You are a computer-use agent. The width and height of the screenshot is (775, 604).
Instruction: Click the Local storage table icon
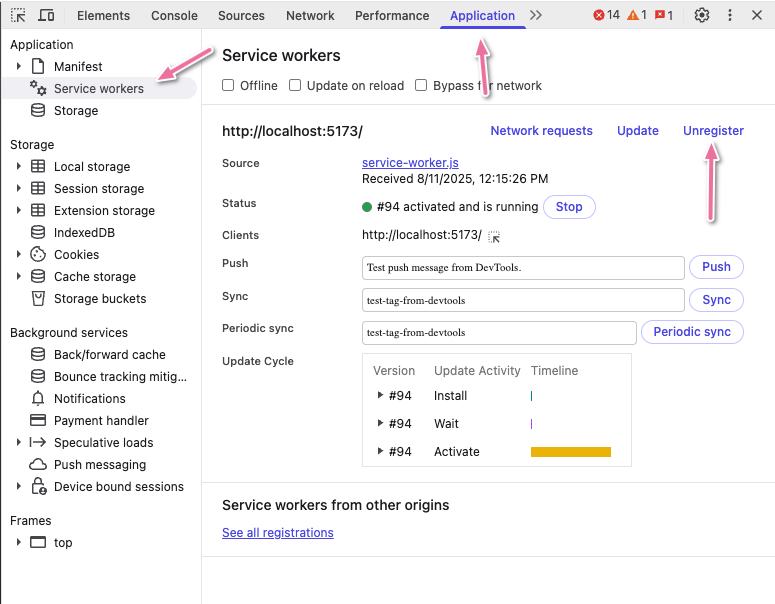(38, 166)
